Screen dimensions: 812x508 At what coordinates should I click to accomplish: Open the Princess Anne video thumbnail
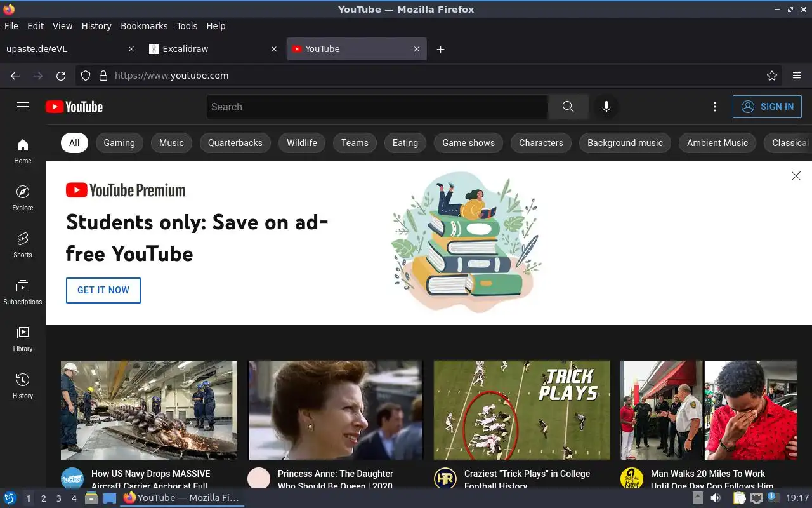coord(336,410)
